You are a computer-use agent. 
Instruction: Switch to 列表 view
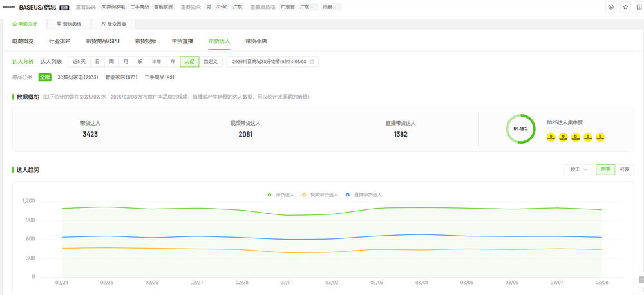624,169
